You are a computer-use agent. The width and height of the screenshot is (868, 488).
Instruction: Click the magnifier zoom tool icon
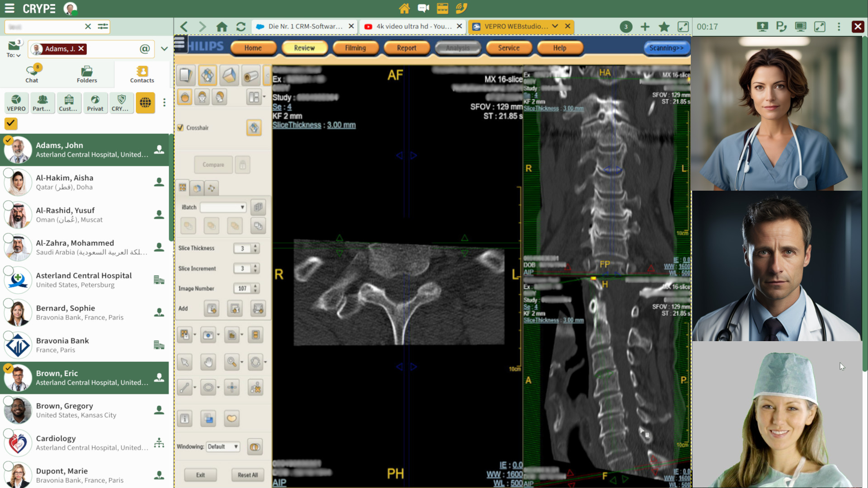click(231, 362)
